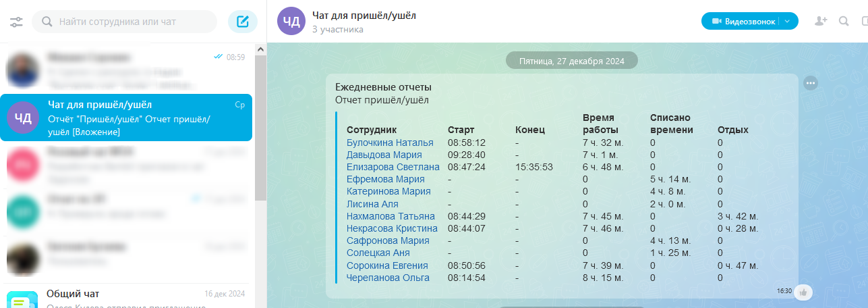Click the work time 6 ч. 48 м.
The width and height of the screenshot is (868, 308).
[x=603, y=167]
